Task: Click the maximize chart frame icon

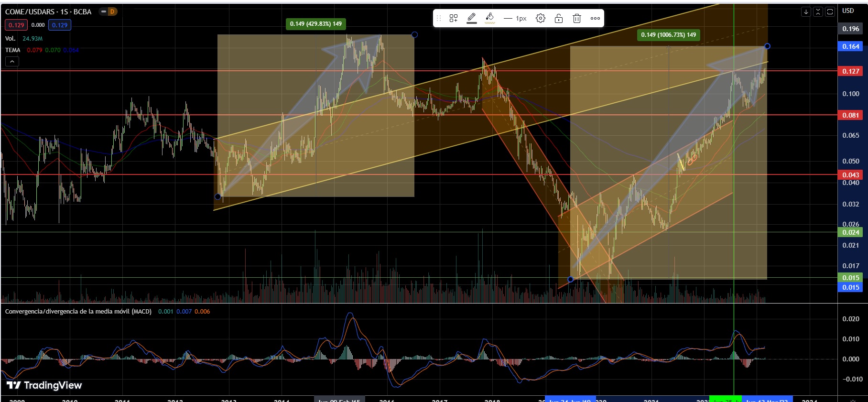Action: (x=830, y=11)
